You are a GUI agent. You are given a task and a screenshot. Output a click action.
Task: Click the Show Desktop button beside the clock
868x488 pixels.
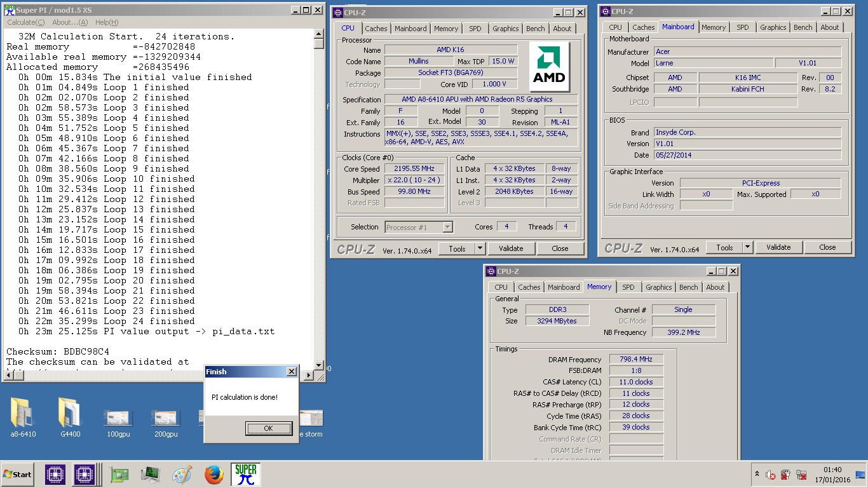point(860,475)
